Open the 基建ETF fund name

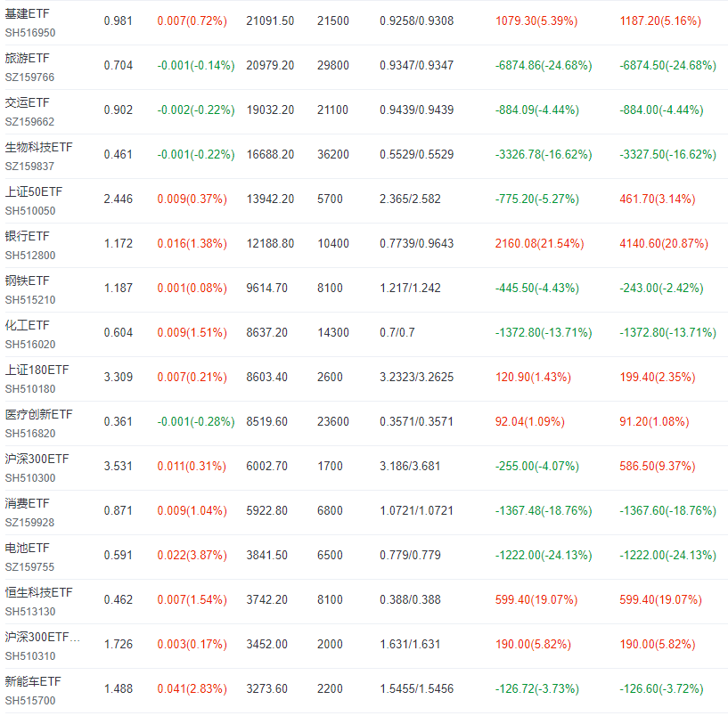pyautogui.click(x=27, y=14)
